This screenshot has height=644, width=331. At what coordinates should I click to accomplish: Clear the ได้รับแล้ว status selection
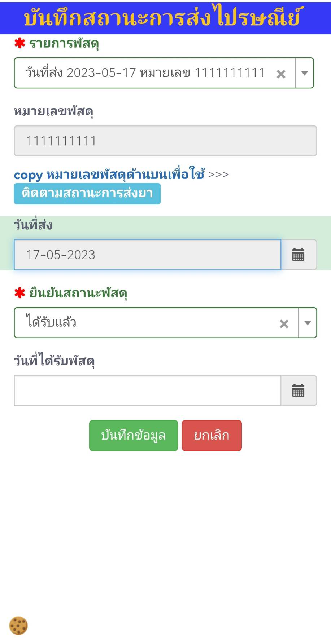click(x=284, y=324)
